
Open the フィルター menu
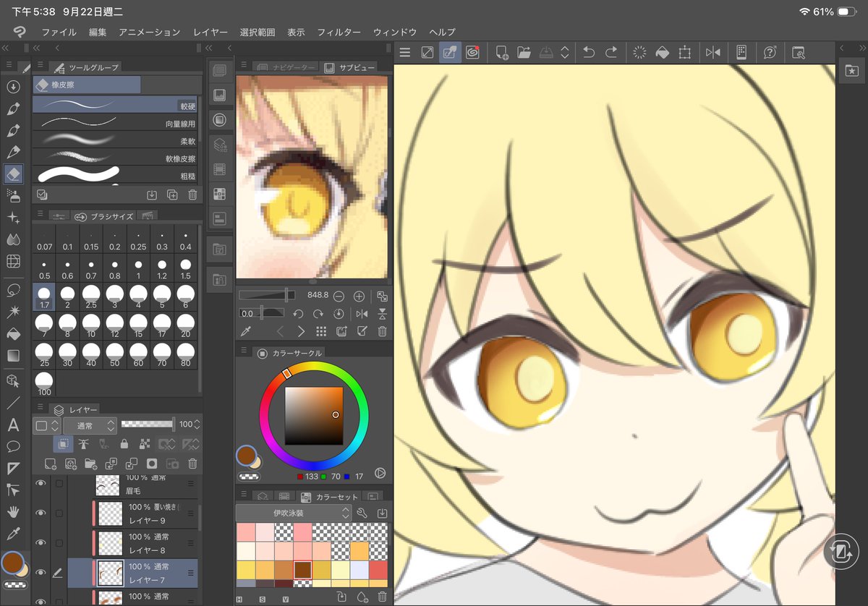(x=339, y=33)
